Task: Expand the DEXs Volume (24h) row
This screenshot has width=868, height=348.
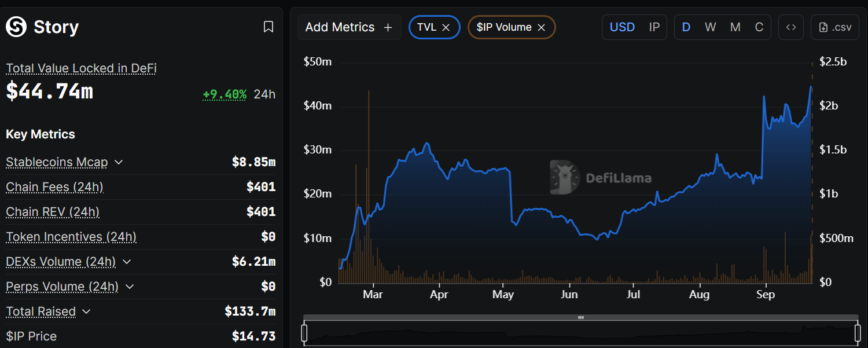Action: tap(127, 262)
